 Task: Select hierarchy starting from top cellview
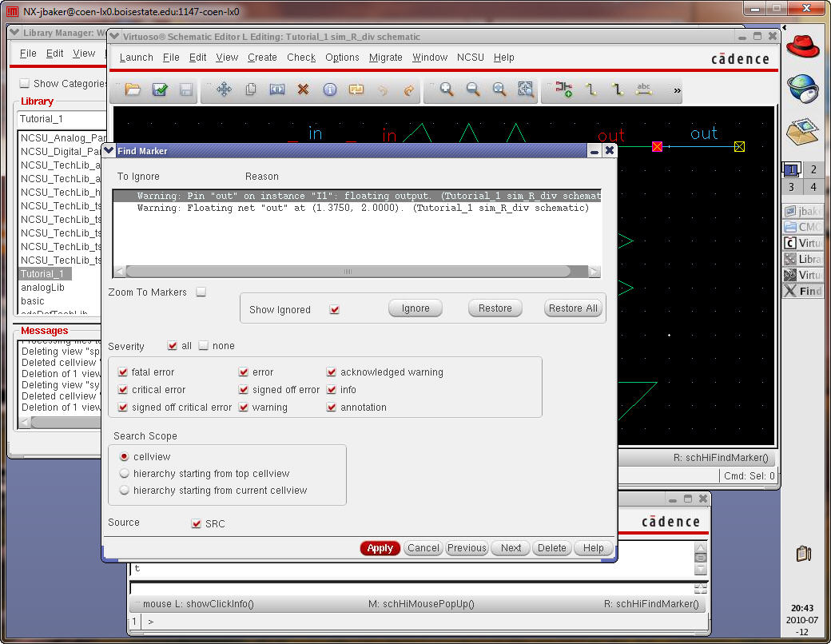tap(124, 474)
